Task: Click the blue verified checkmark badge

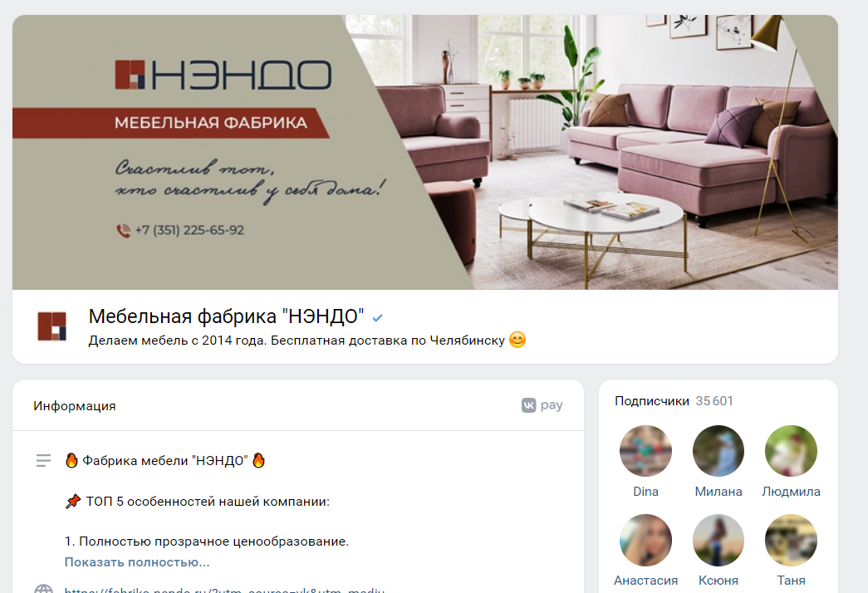Action: (378, 318)
